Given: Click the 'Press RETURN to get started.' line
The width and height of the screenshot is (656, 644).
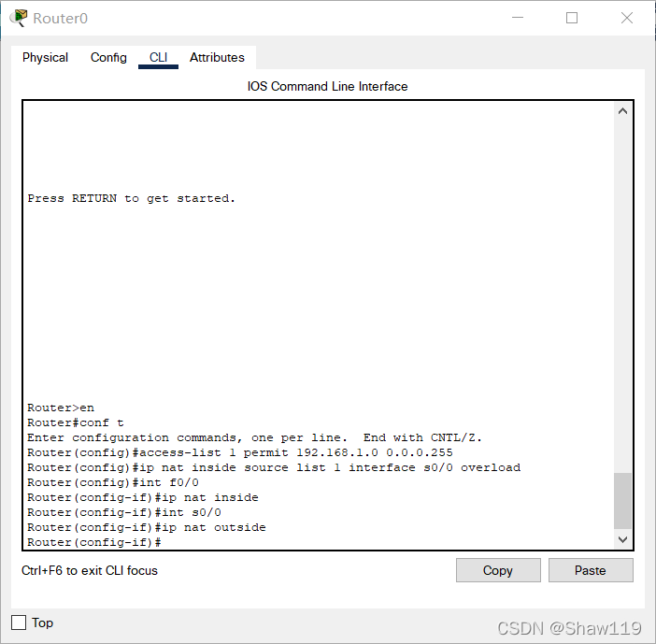Looking at the screenshot, I should [x=132, y=198].
